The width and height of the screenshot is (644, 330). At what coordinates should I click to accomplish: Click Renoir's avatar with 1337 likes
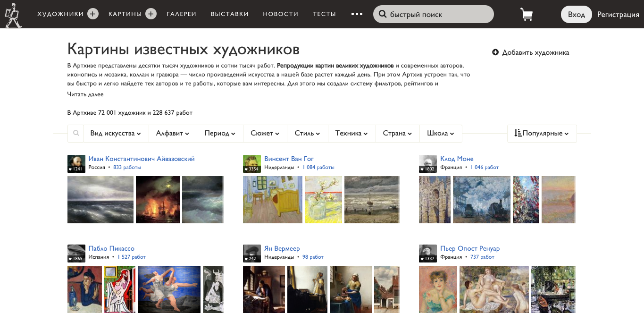(x=428, y=253)
